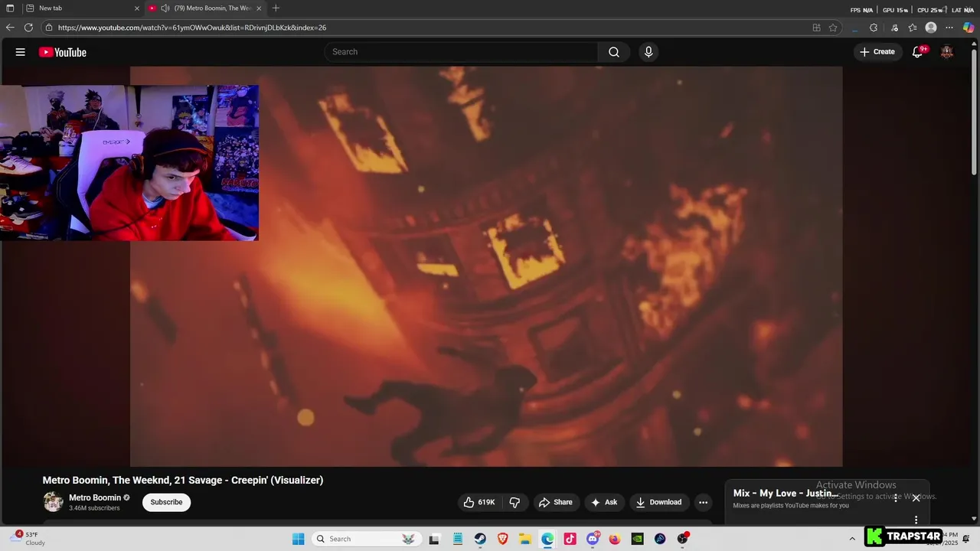
Task: Open the browser profile avatar
Action: 931,28
